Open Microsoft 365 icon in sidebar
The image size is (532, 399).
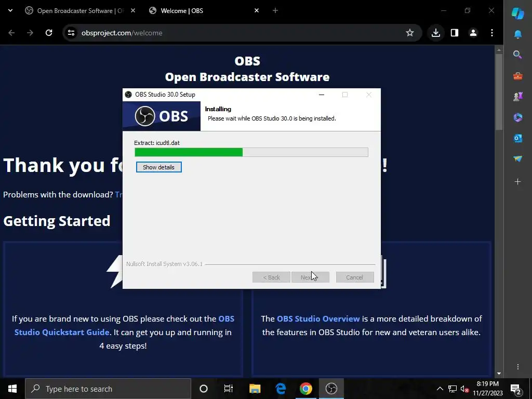coord(518,117)
